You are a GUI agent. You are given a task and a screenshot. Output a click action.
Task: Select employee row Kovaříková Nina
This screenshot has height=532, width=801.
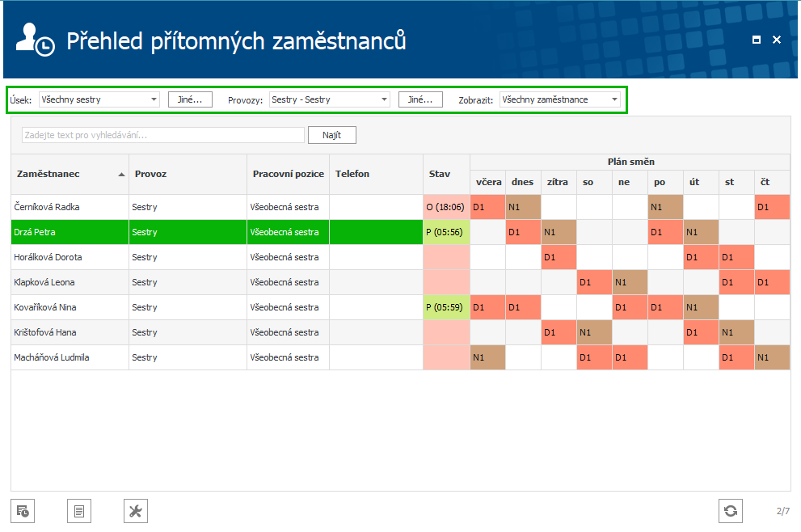click(x=401, y=307)
